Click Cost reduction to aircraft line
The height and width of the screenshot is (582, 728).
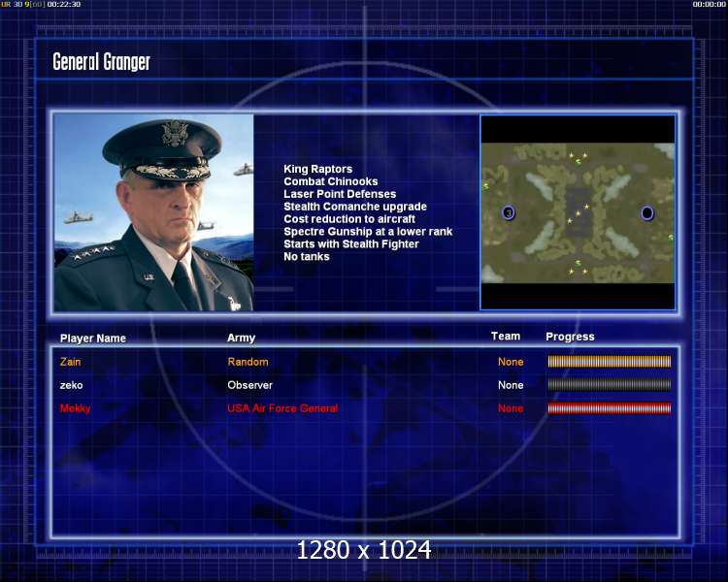pos(349,219)
